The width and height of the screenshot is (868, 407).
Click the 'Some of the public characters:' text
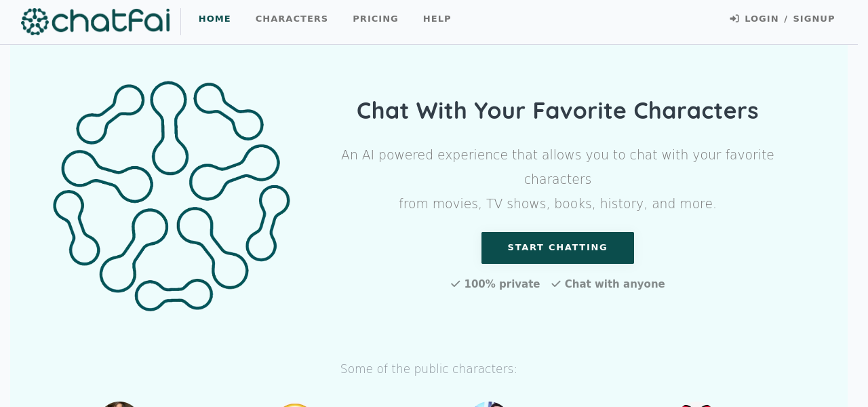click(x=429, y=369)
